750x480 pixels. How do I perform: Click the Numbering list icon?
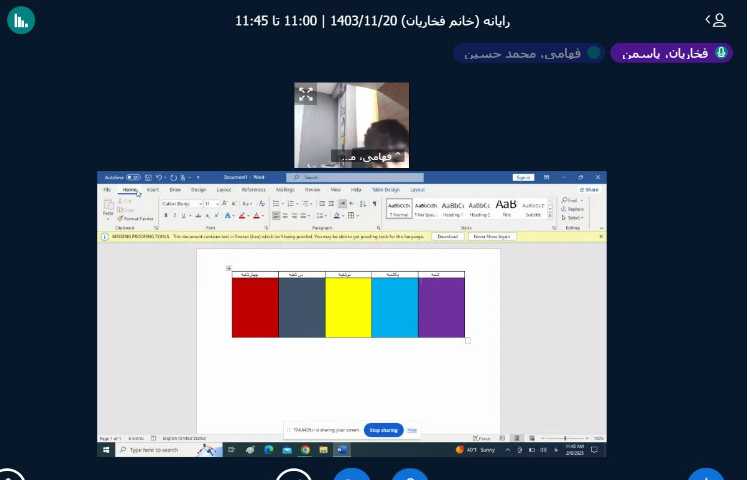(290, 204)
